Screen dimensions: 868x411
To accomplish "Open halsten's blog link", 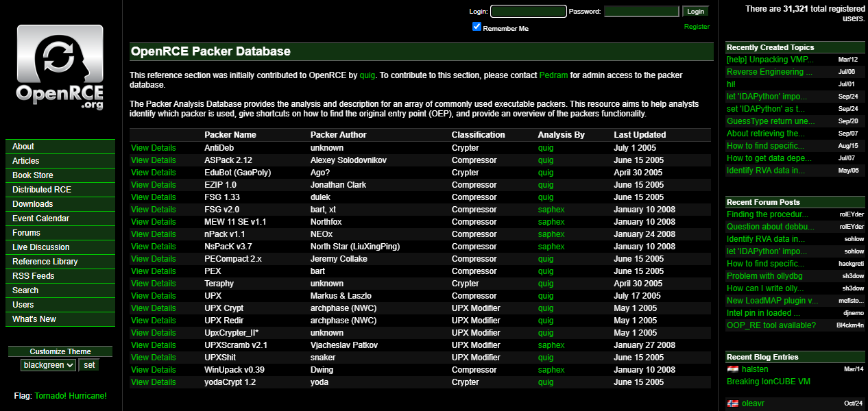I will tap(755, 369).
